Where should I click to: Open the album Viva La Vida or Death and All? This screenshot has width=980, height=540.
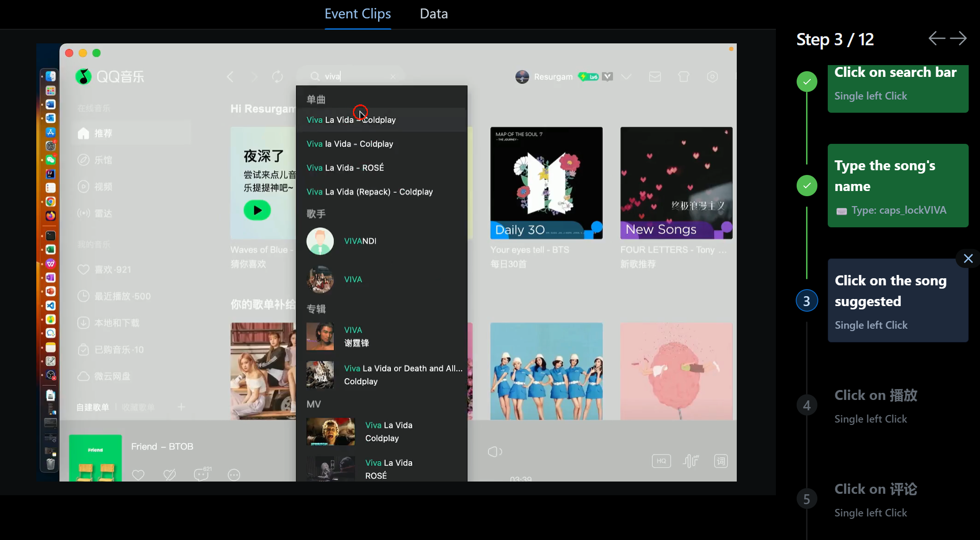click(381, 374)
